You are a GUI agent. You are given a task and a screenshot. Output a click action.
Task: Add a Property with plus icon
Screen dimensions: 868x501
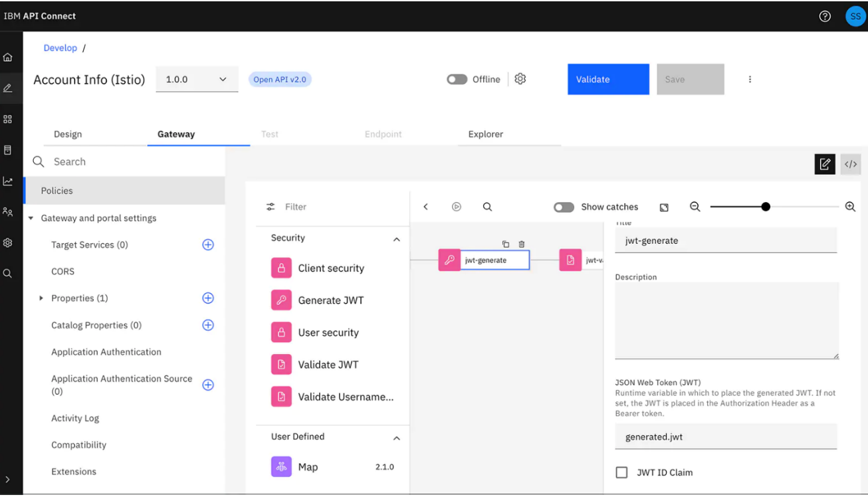tap(208, 298)
